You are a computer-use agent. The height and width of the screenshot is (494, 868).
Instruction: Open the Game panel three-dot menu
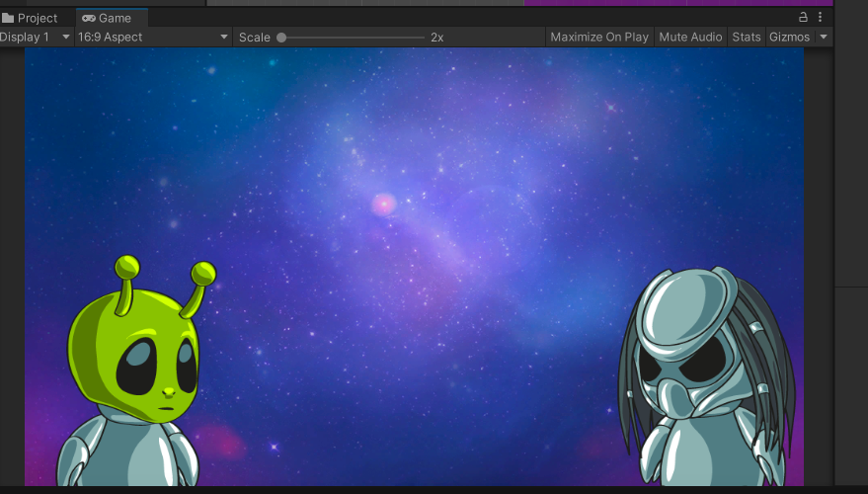[820, 17]
